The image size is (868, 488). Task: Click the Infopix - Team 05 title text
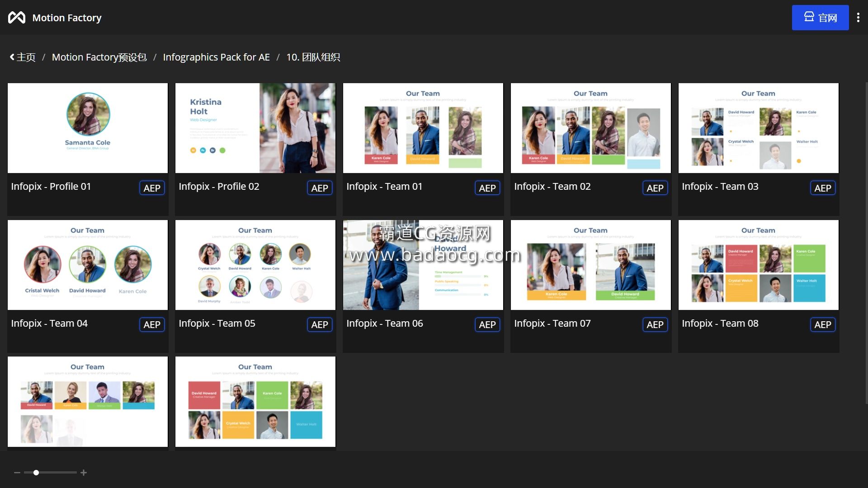pos(217,324)
